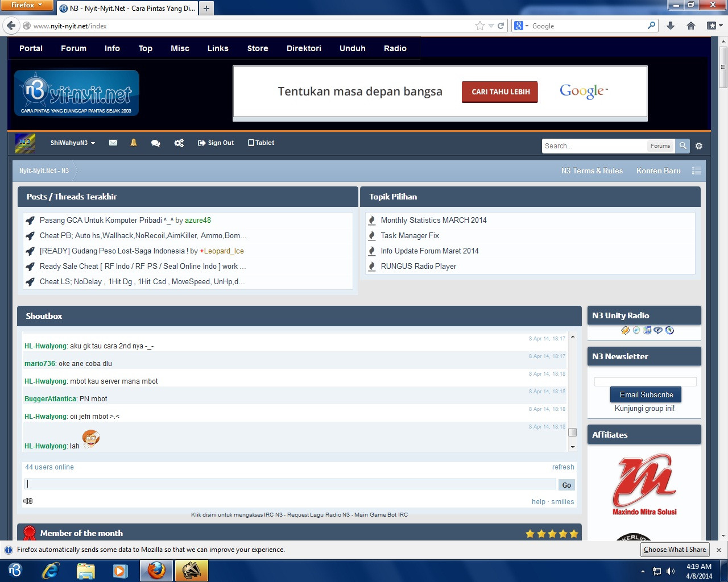Open Windows Media Player radio stream icon
The width and height of the screenshot is (728, 582).
click(x=636, y=330)
